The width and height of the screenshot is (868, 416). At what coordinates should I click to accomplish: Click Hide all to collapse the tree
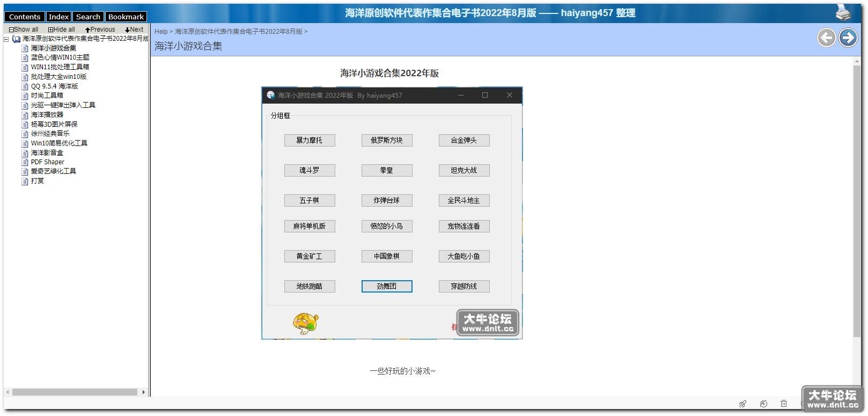[x=62, y=30]
